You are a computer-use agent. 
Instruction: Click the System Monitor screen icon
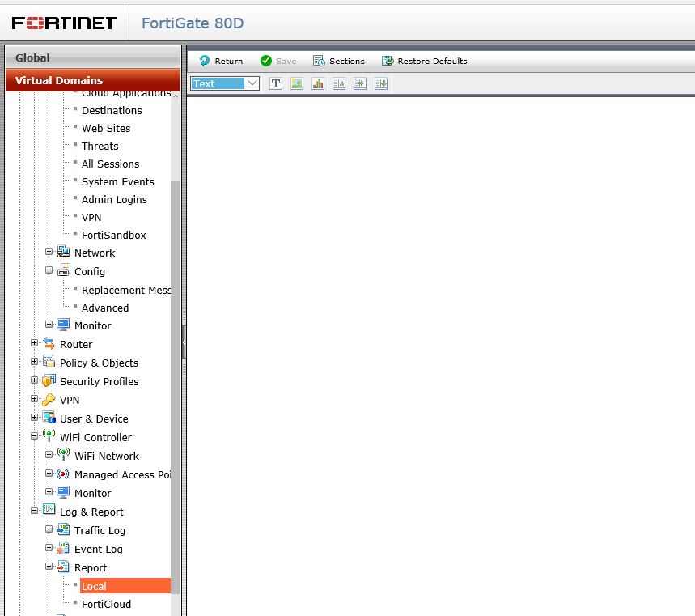point(63,325)
